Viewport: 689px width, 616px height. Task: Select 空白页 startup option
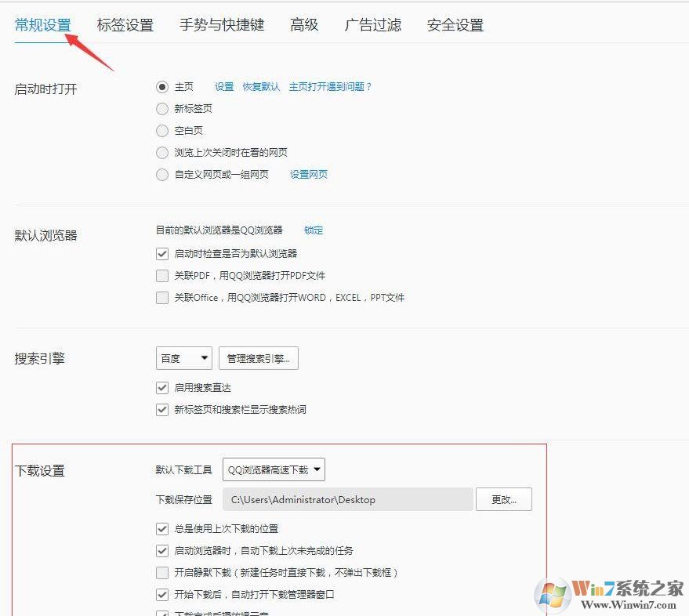point(162,131)
